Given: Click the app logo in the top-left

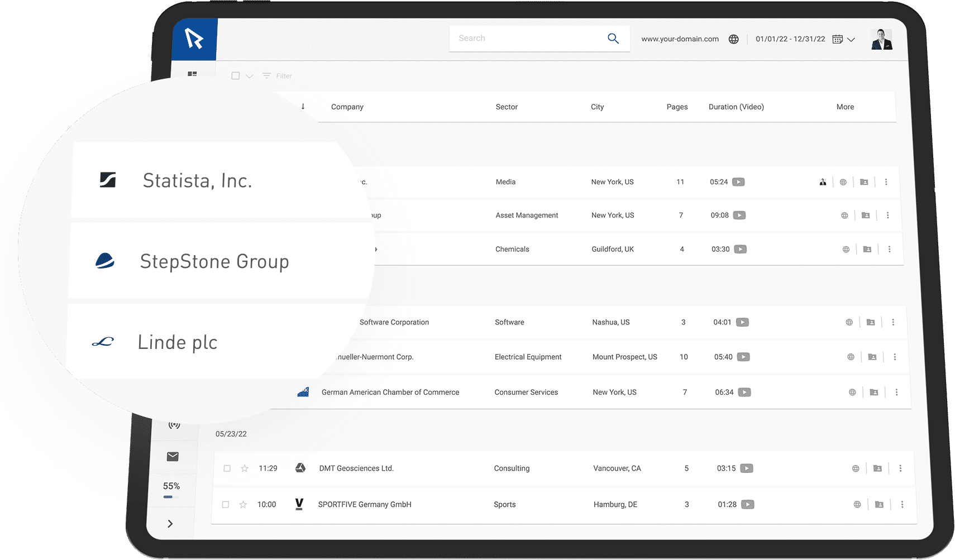Looking at the screenshot, I should click(194, 39).
